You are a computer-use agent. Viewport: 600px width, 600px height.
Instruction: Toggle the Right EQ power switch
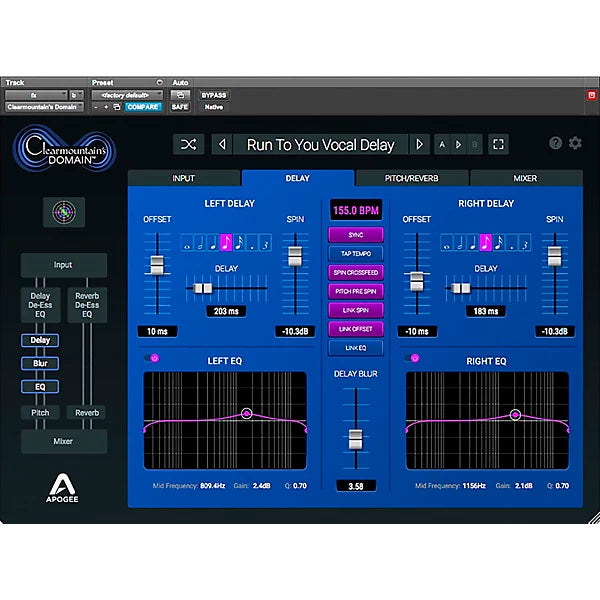[413, 357]
